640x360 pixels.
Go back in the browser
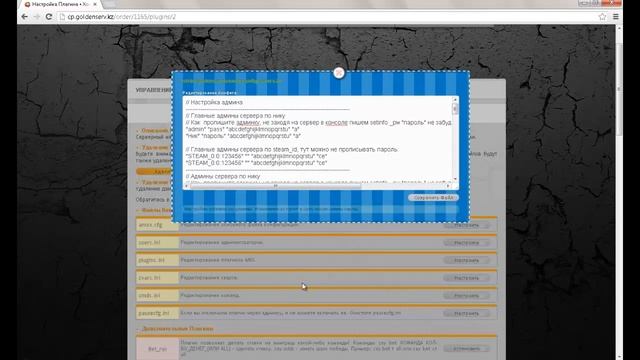(24, 17)
